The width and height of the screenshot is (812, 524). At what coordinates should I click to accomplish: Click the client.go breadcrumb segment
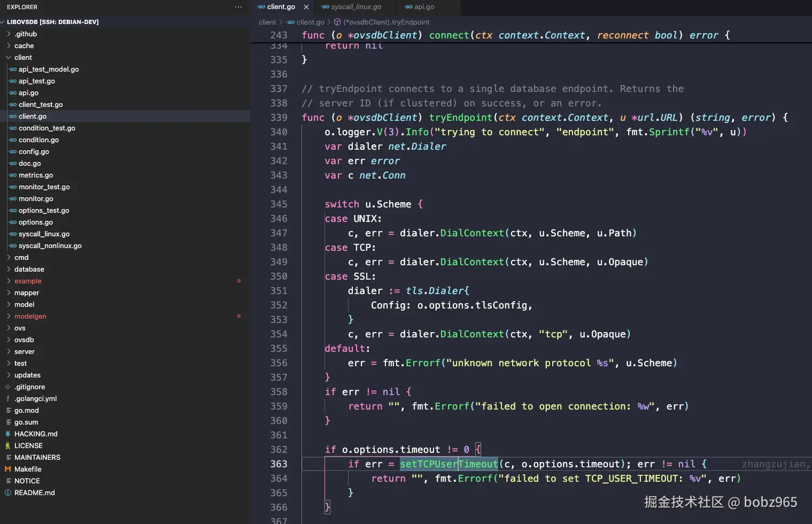pyautogui.click(x=311, y=22)
